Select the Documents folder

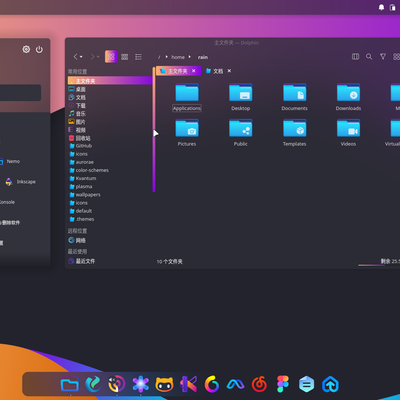pos(294,97)
